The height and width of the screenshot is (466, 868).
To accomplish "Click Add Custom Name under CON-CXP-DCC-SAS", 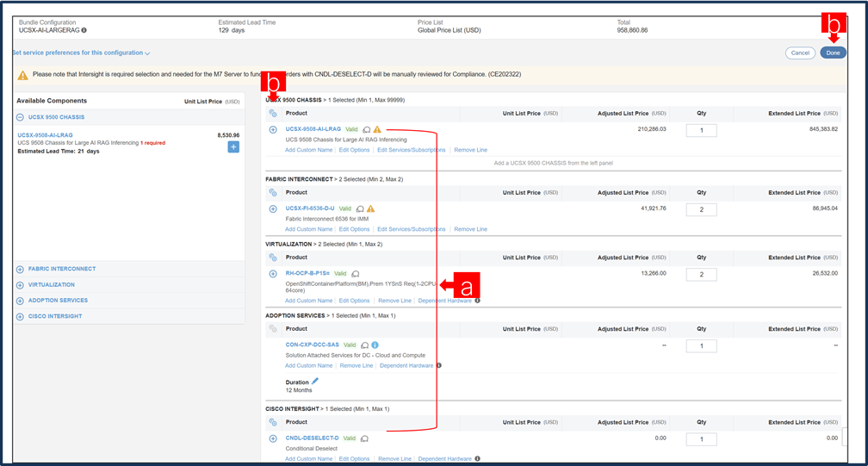I will pyautogui.click(x=309, y=366).
